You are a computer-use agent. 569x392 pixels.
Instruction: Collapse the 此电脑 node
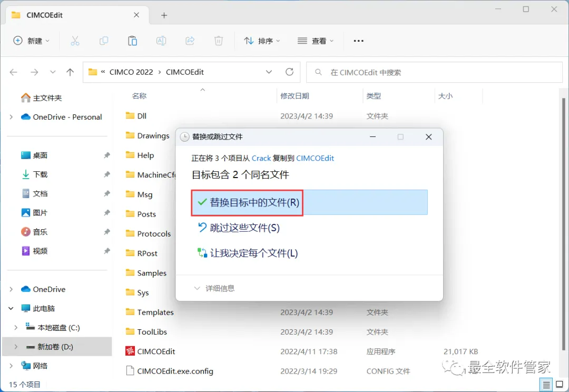coord(11,309)
